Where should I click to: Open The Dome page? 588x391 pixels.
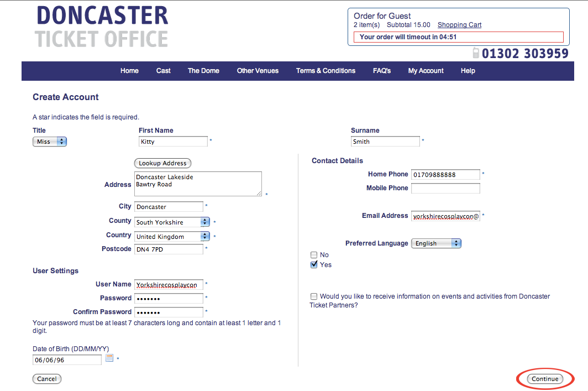click(203, 71)
